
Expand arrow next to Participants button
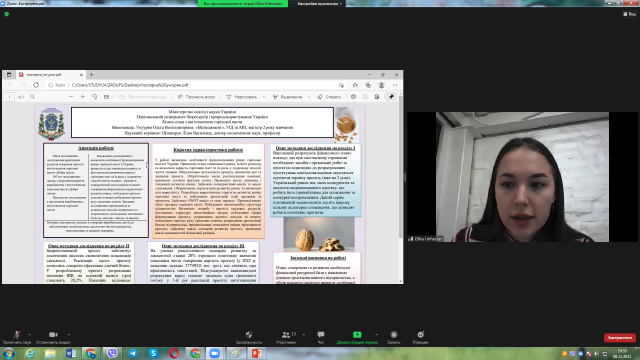pyautogui.click(x=303, y=335)
